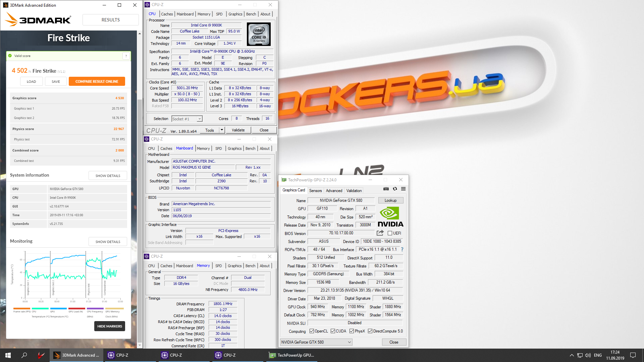Click the Lookup button in GPU-Z
The image size is (644, 362).
click(x=390, y=200)
